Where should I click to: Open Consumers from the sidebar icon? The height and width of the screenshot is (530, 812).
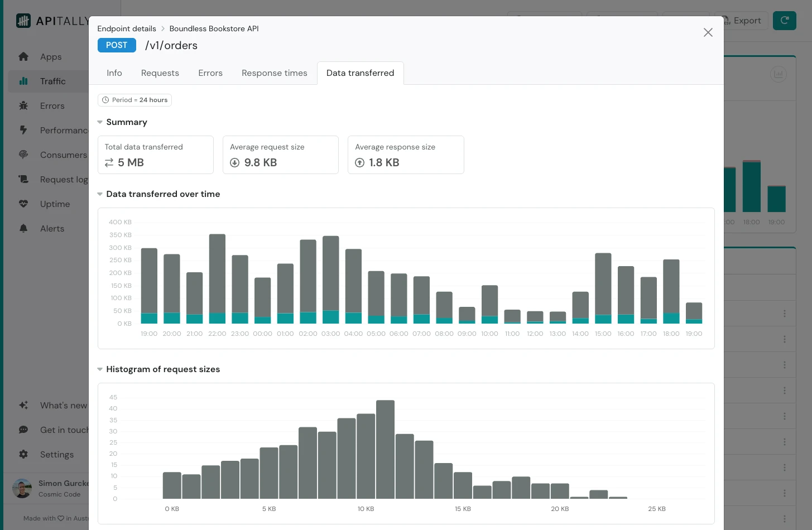pyautogui.click(x=23, y=155)
